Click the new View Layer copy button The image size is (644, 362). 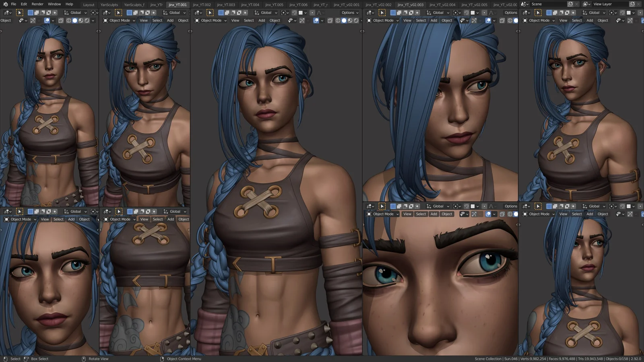click(x=632, y=4)
